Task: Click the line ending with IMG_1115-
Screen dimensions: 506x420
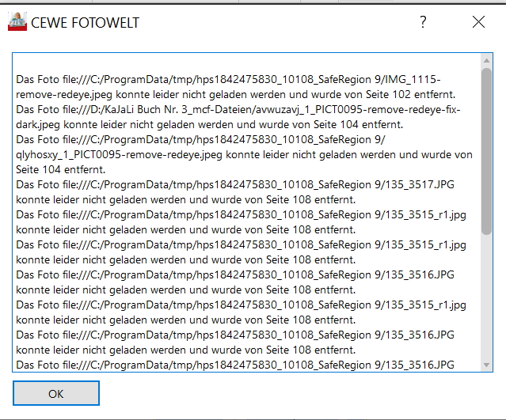Action: 228,79
